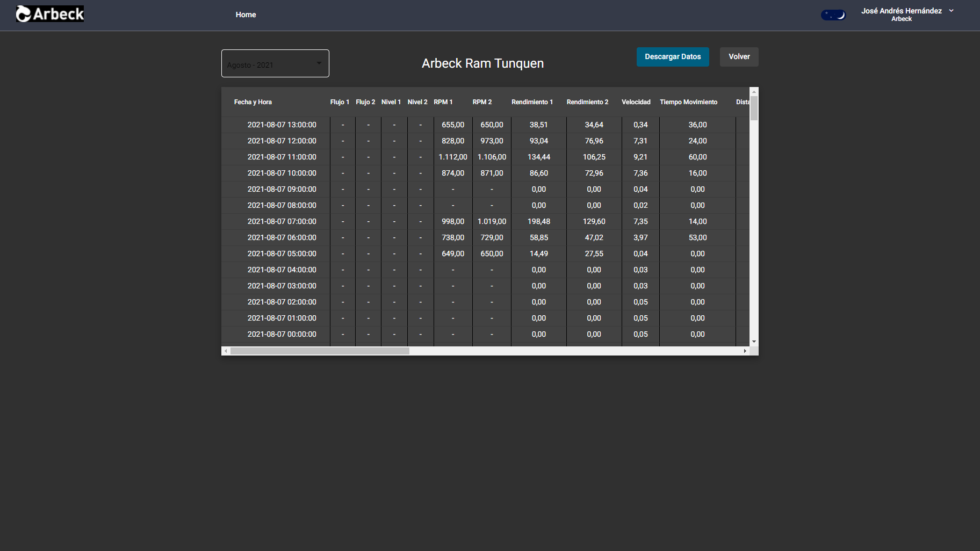Click the horizontal scroll right arrow
The width and height of the screenshot is (980, 551).
(x=745, y=351)
